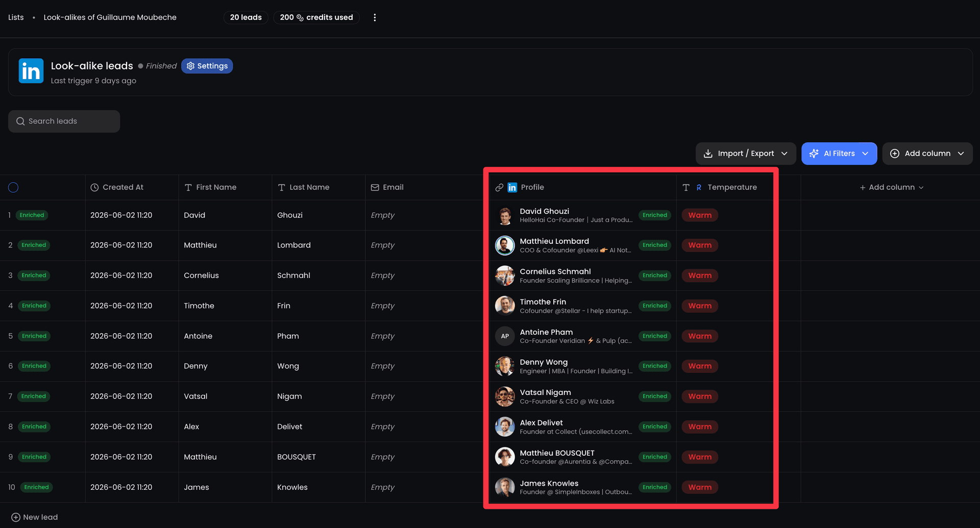Click the link icon in Profile header
This screenshot has height=528, width=980.
tap(499, 188)
